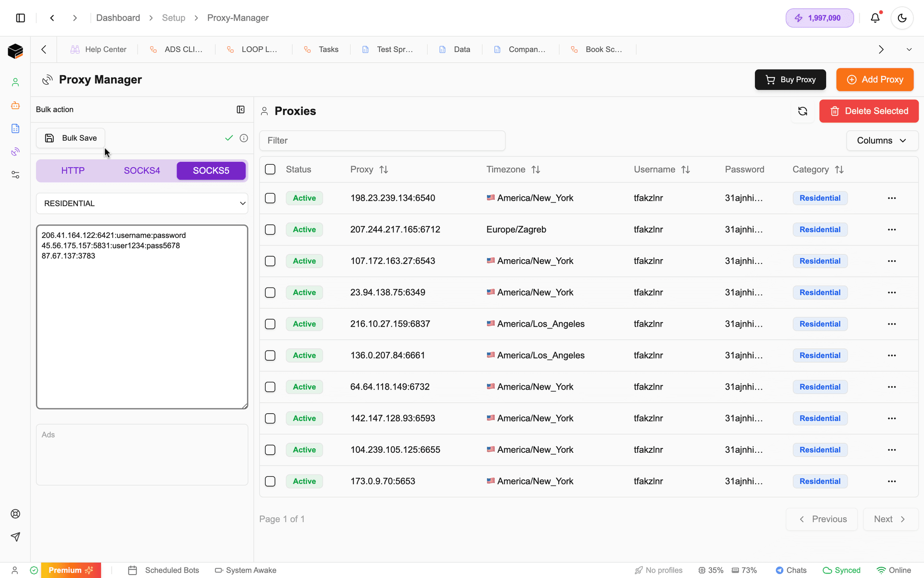Tick the checkbox for proxy 173.0.9.70:5653
The image size is (924, 578).
(x=270, y=481)
